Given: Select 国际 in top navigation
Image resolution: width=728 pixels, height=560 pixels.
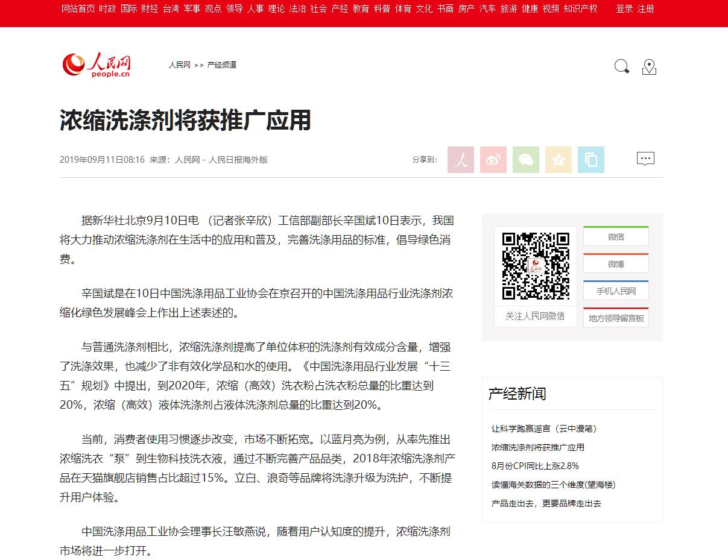Looking at the screenshot, I should point(129,9).
